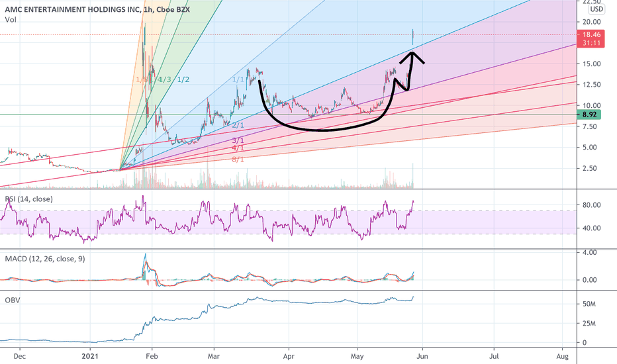This screenshot has width=617, height=364.
Task: Click the 2021 label on the time axis
Action: (x=90, y=357)
